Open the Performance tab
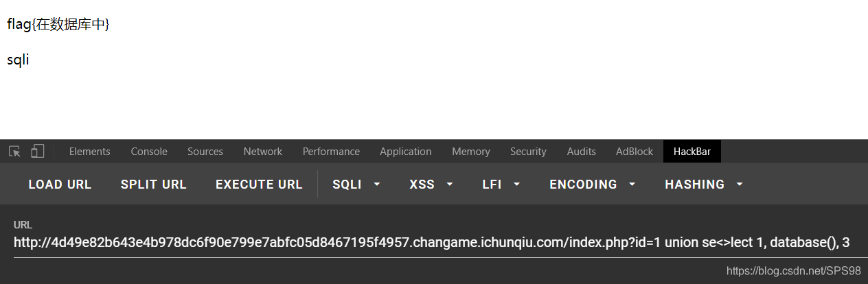The width and height of the screenshot is (868, 284). (331, 152)
